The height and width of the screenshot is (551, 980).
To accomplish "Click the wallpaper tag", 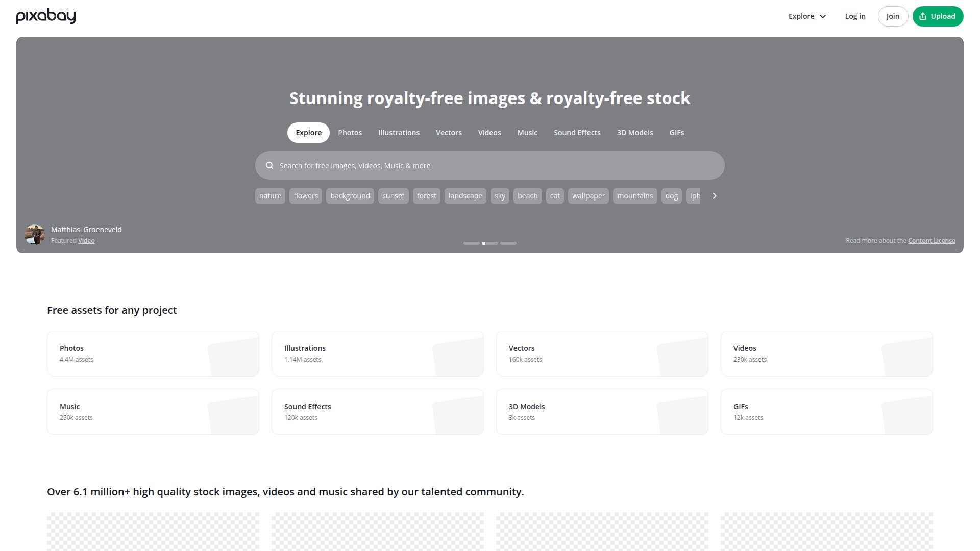I will coord(588,196).
